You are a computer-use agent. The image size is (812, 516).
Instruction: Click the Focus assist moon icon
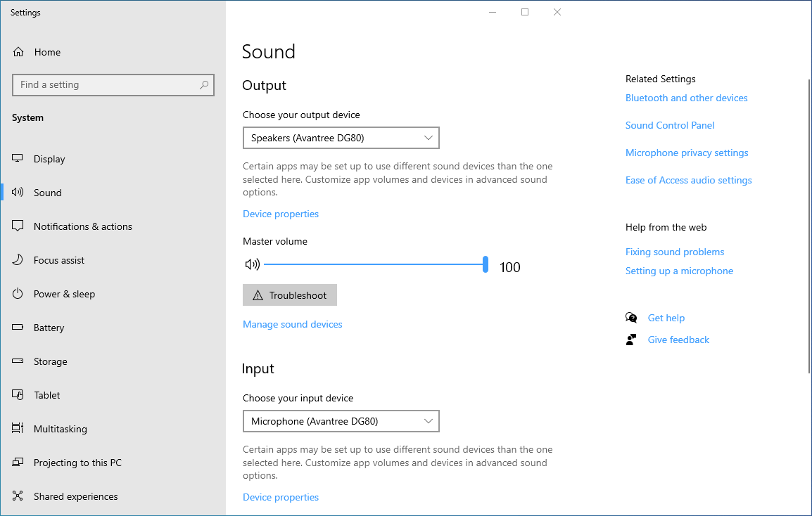[18, 260]
